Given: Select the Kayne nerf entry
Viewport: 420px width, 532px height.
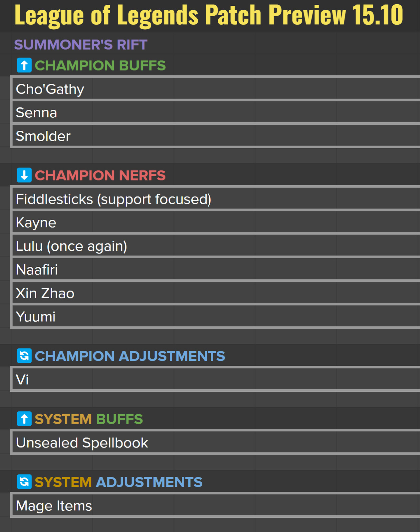Looking at the screenshot, I should (x=36, y=222).
